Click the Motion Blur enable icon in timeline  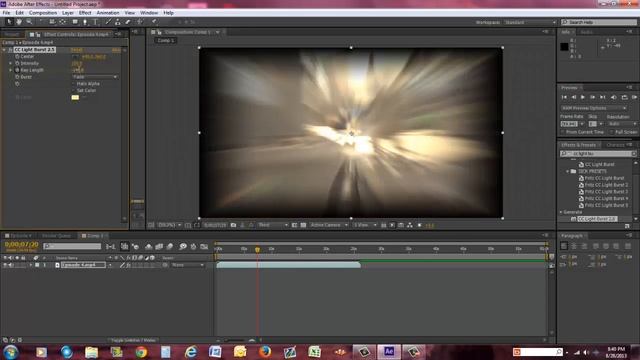[x=170, y=246]
